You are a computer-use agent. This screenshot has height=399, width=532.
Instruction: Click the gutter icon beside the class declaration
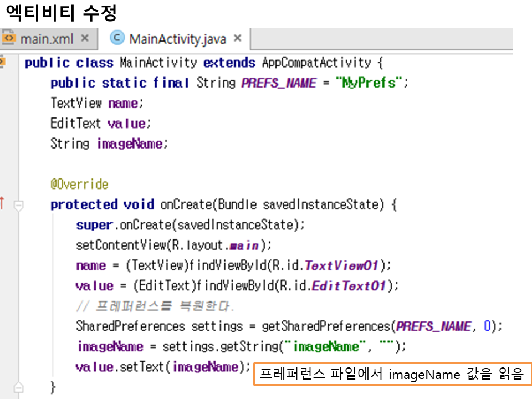(x=2, y=62)
